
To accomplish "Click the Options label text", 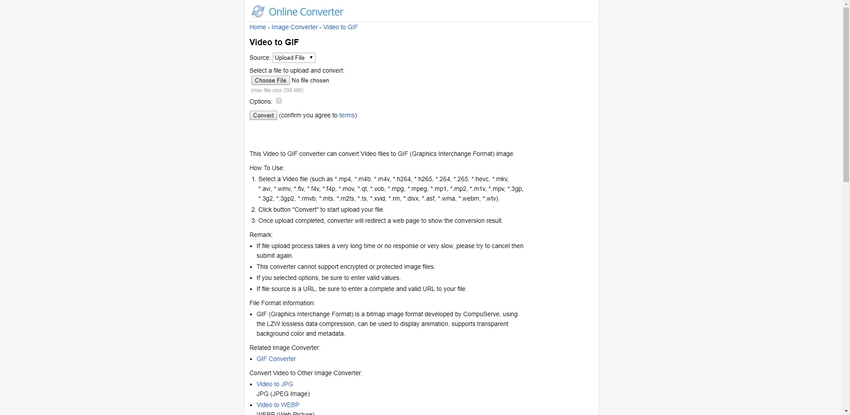I will (x=260, y=102).
